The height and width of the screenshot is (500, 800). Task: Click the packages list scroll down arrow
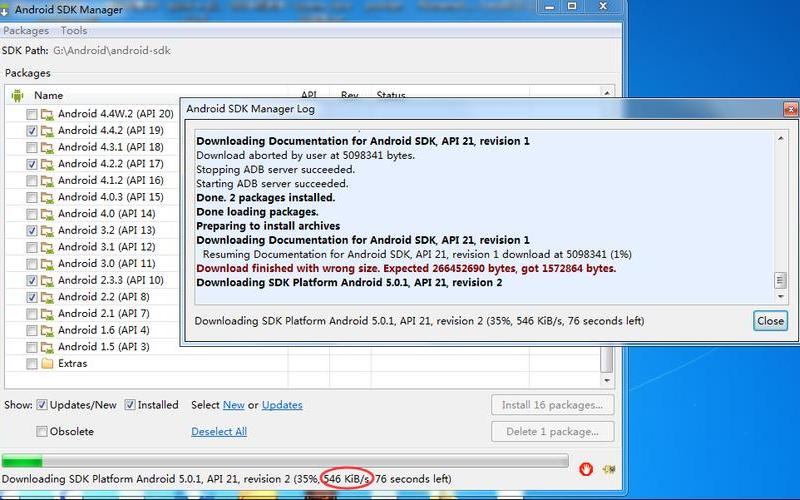tap(607, 381)
